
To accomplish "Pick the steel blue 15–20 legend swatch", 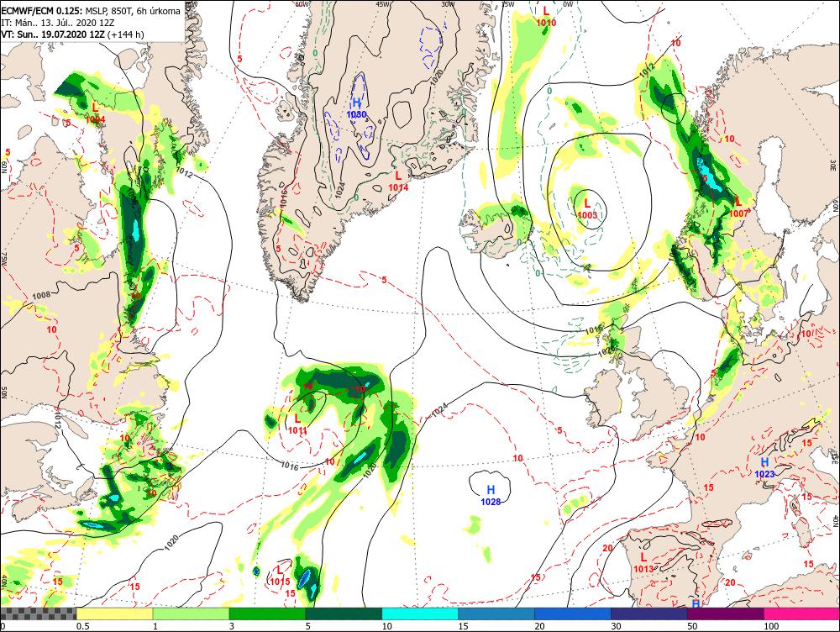I will coord(496,614).
